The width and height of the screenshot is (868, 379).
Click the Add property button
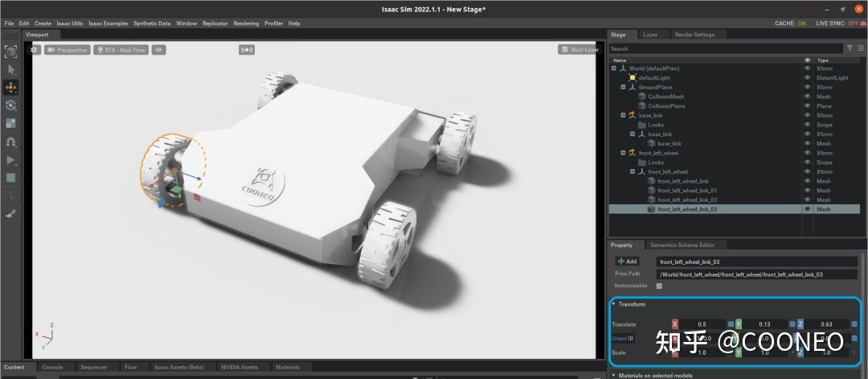(x=627, y=262)
